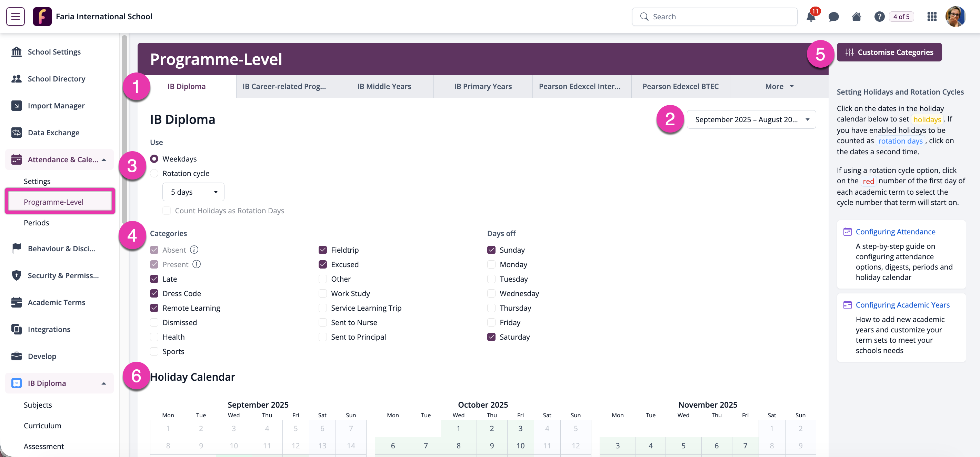This screenshot has height=457, width=980.
Task: Click the Faria school logo icon
Action: coord(42,16)
